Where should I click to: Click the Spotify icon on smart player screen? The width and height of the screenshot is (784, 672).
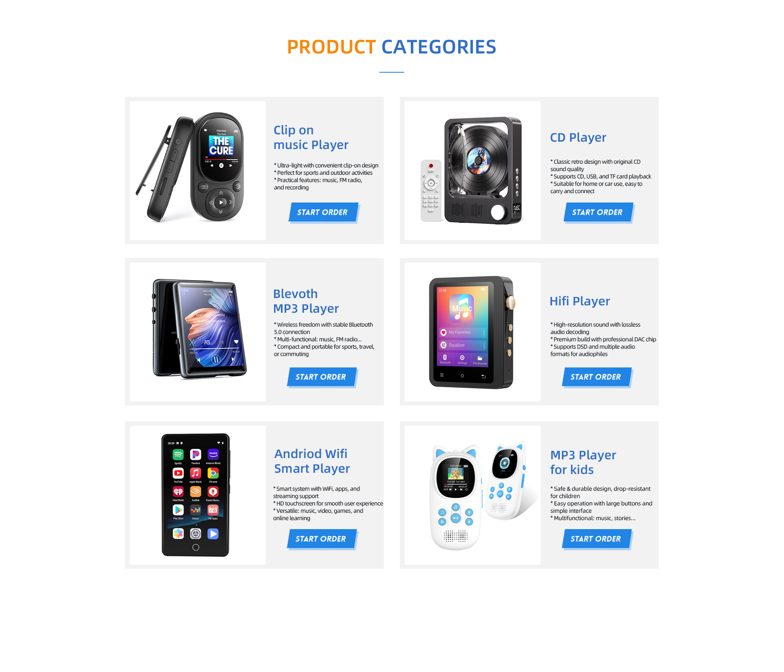(x=178, y=454)
